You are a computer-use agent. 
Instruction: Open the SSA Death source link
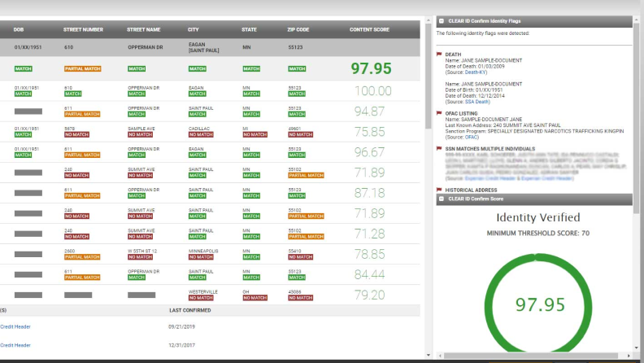coord(476,102)
